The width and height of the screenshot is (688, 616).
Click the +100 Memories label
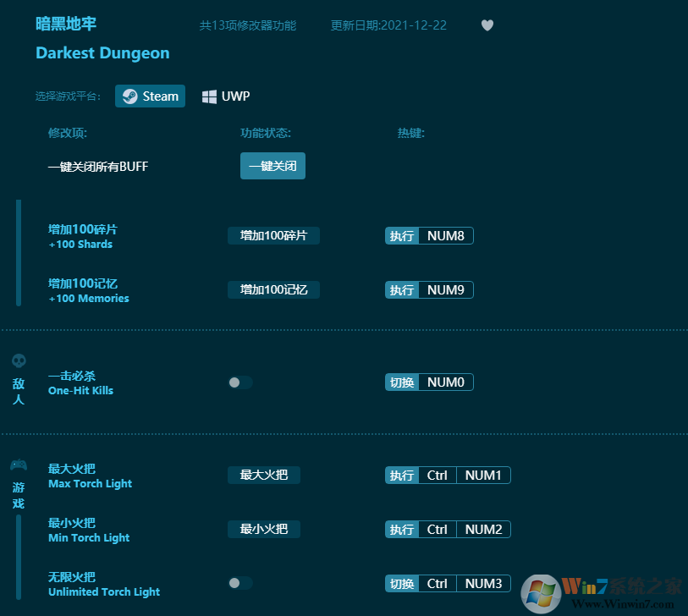[x=89, y=299]
